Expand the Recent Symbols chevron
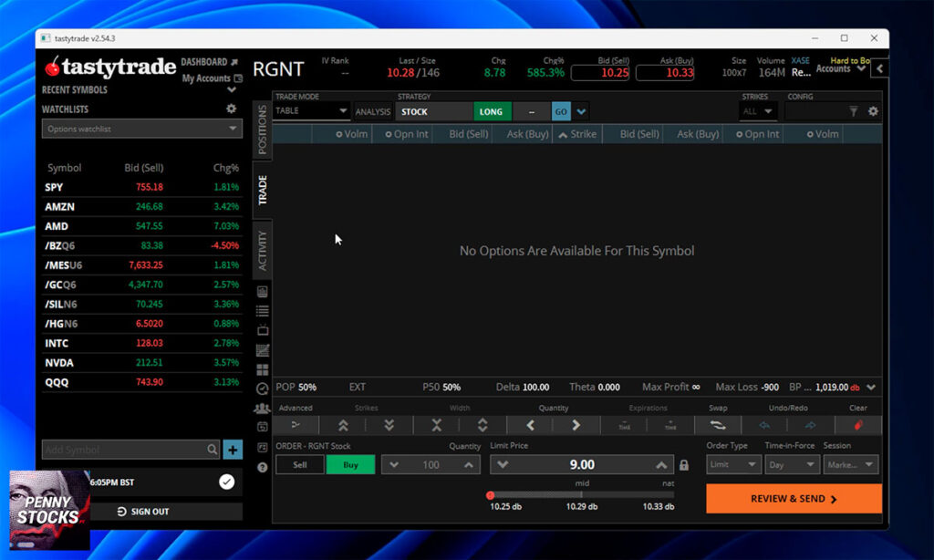The height and width of the screenshot is (560, 934). [231, 90]
